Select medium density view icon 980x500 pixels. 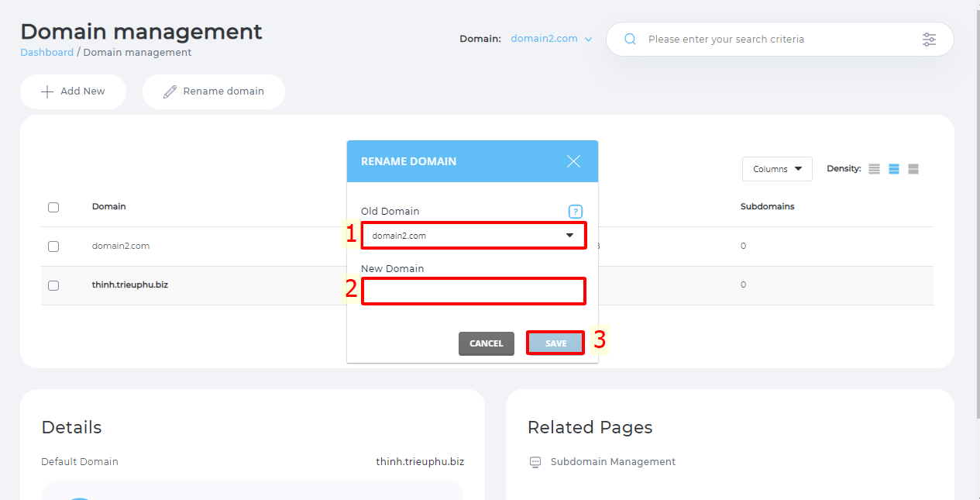click(x=893, y=169)
